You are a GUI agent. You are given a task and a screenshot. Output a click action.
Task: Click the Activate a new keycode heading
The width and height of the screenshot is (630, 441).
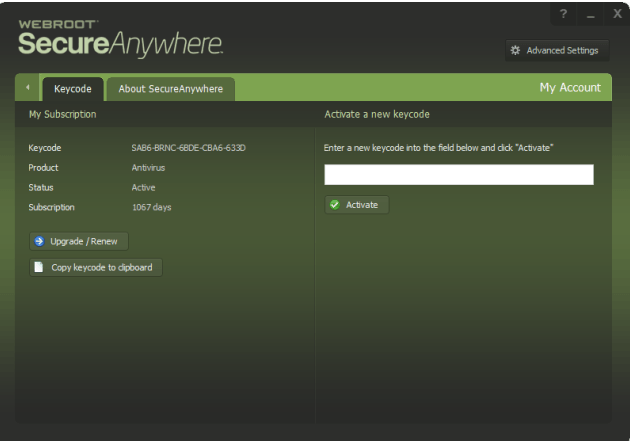(377, 114)
